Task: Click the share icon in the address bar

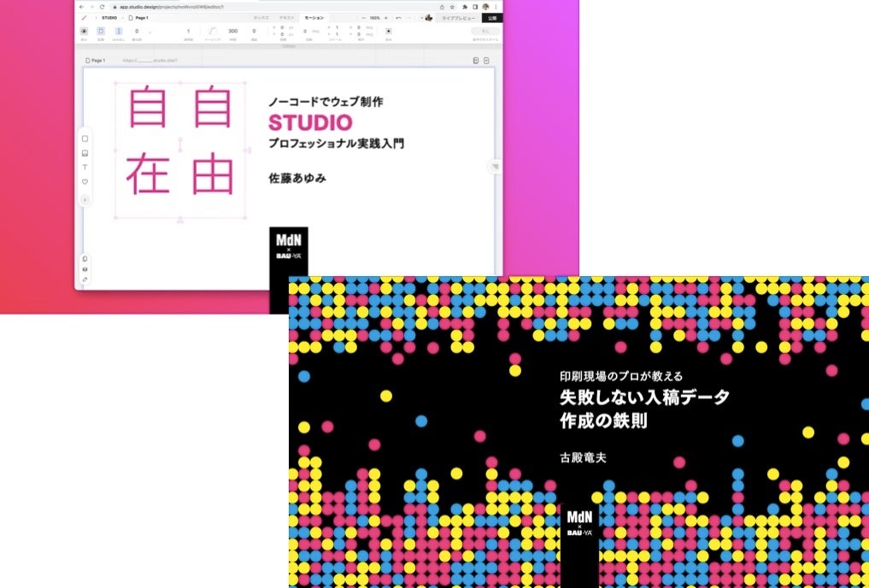Action: (442, 7)
